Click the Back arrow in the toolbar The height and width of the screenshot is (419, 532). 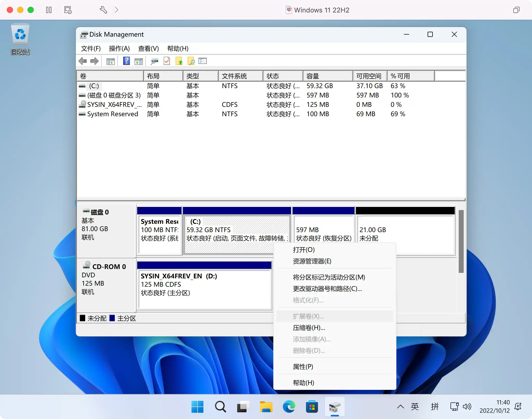click(83, 61)
